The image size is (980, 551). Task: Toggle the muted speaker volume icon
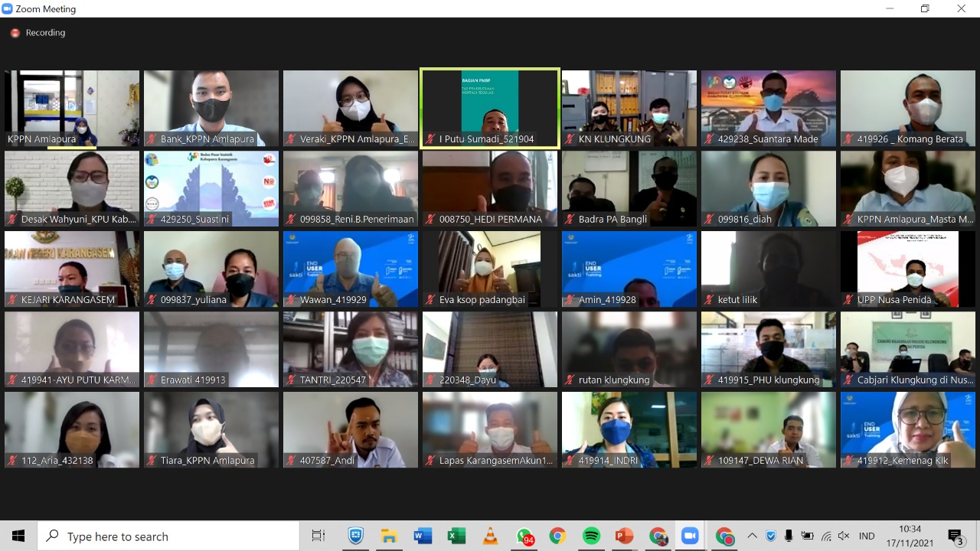[x=844, y=536]
